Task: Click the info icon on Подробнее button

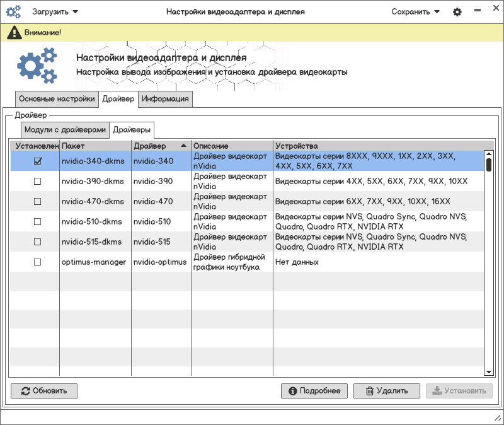Action: point(292,391)
